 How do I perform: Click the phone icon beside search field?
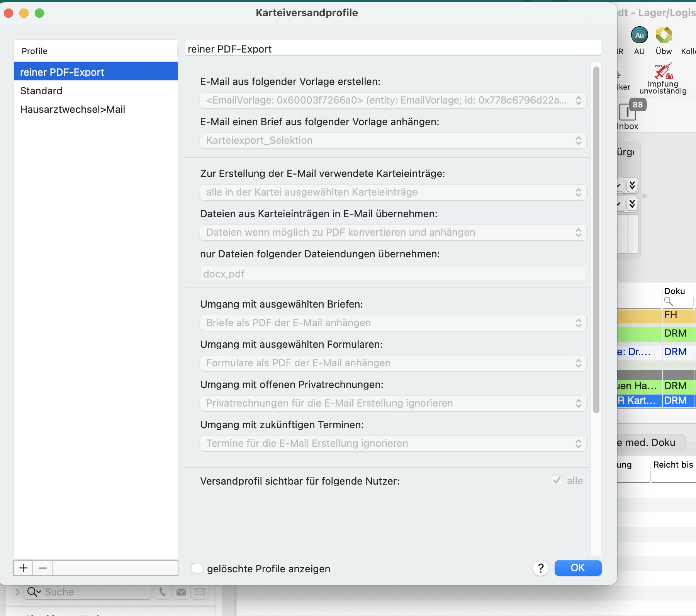click(163, 592)
